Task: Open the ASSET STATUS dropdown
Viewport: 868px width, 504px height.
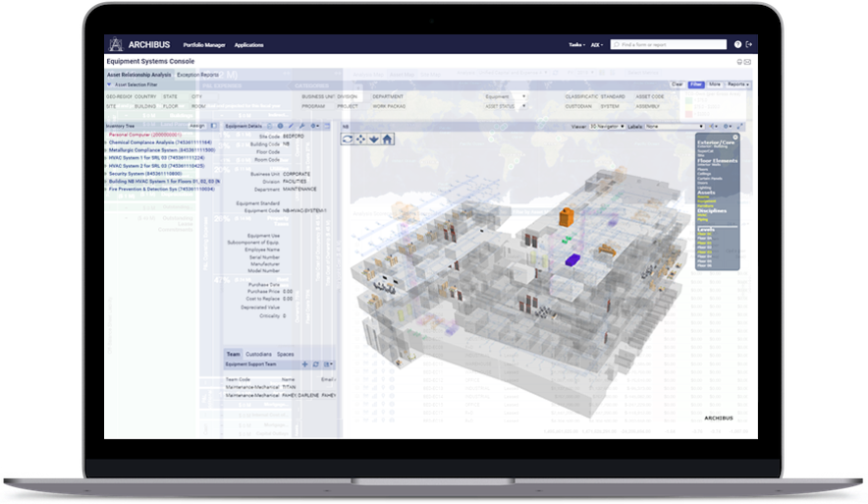Action: (506, 106)
